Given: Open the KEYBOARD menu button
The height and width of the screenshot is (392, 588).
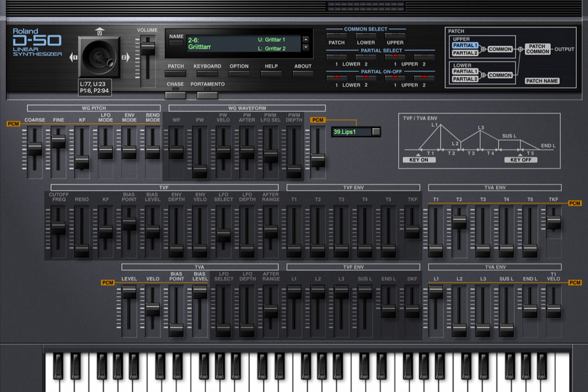Looking at the screenshot, I should point(207,73).
